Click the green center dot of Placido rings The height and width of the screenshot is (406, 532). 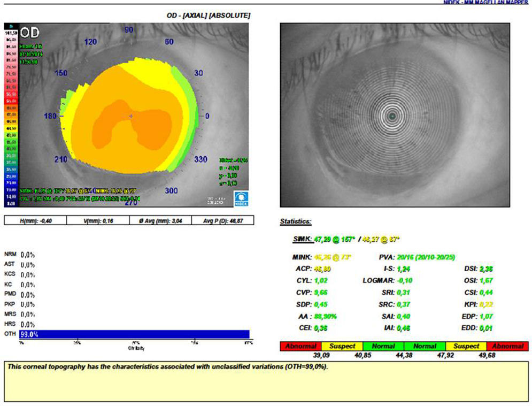(x=393, y=116)
